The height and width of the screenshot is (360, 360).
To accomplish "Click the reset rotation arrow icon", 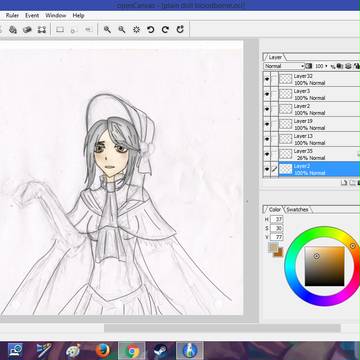I will 180,29.
